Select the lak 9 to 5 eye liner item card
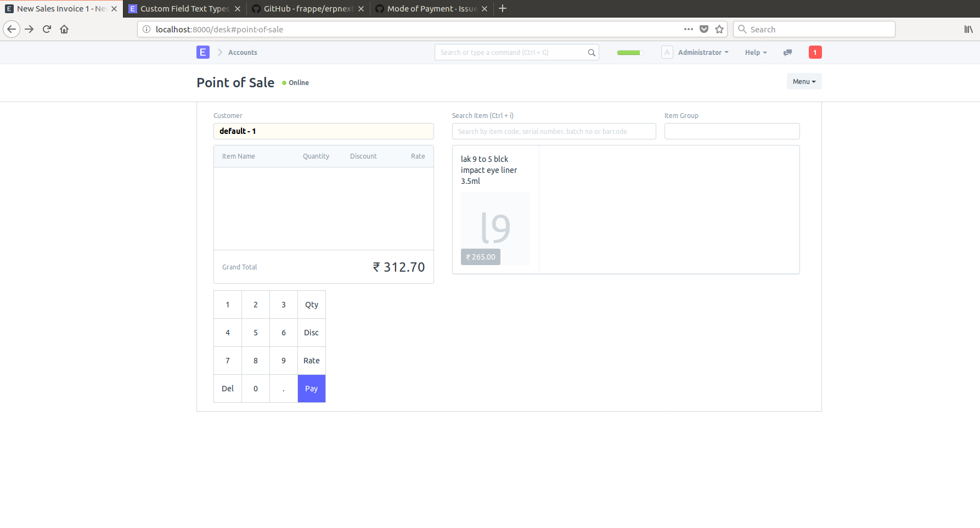The height and width of the screenshot is (528, 980). tap(495, 209)
